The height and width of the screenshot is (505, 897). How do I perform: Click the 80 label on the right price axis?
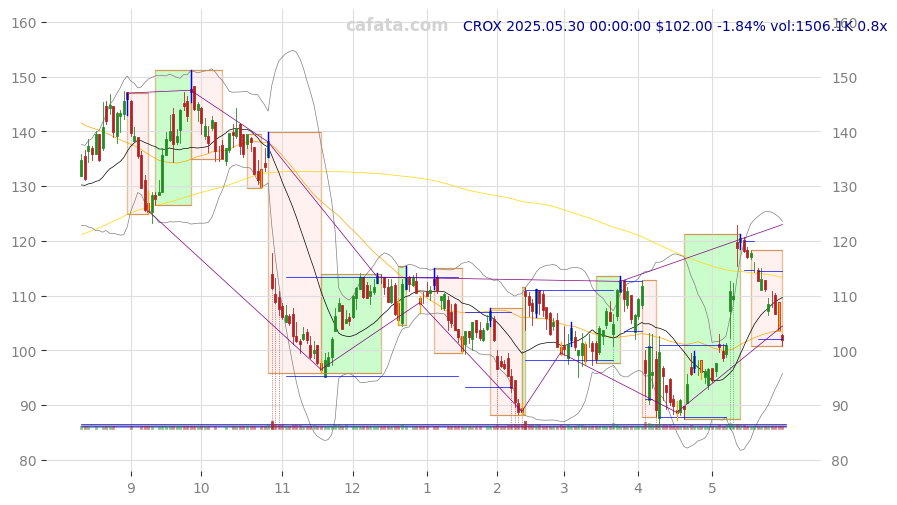(x=840, y=461)
